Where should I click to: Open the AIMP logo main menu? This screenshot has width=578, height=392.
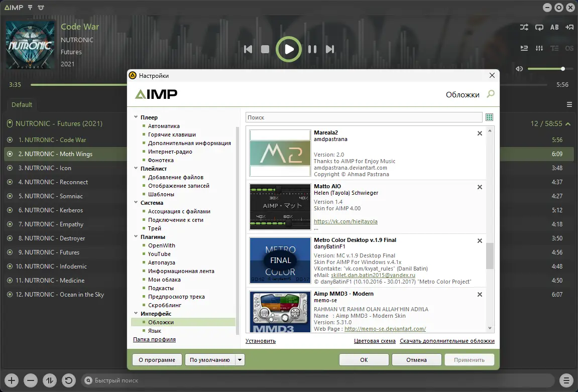click(x=14, y=8)
